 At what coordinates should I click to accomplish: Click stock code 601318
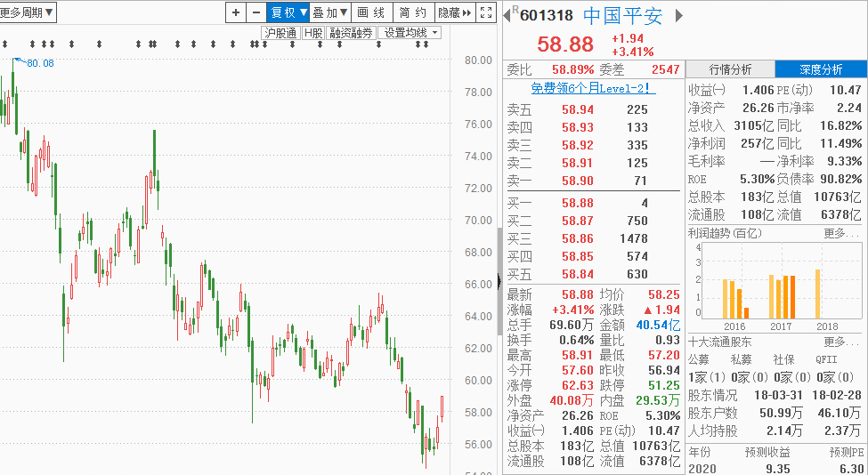(547, 15)
